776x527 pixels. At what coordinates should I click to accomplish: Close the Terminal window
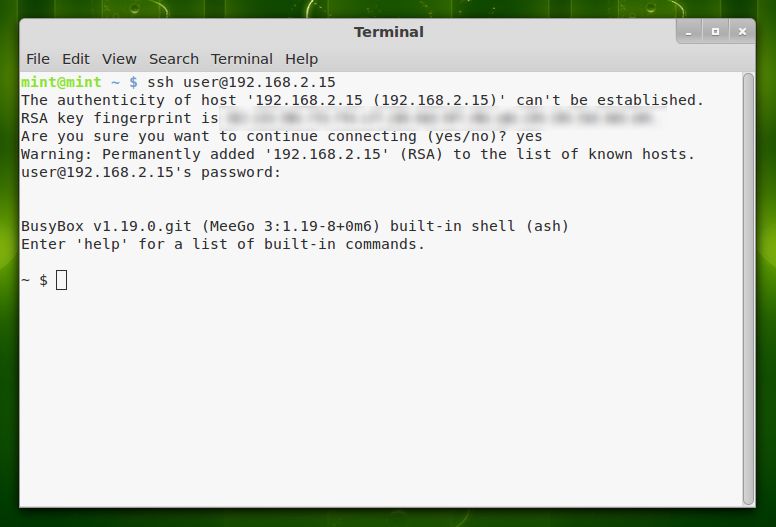click(x=742, y=32)
